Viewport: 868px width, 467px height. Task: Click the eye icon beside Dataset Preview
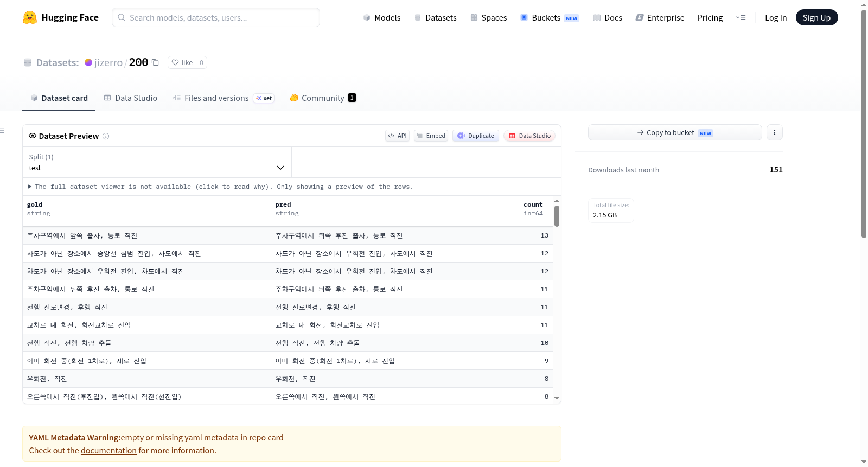(33, 136)
